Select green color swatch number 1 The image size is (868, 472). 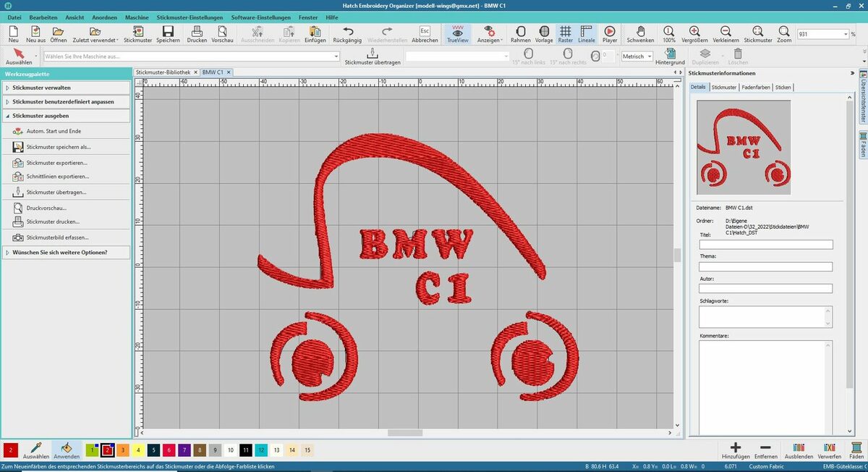pos(92,450)
